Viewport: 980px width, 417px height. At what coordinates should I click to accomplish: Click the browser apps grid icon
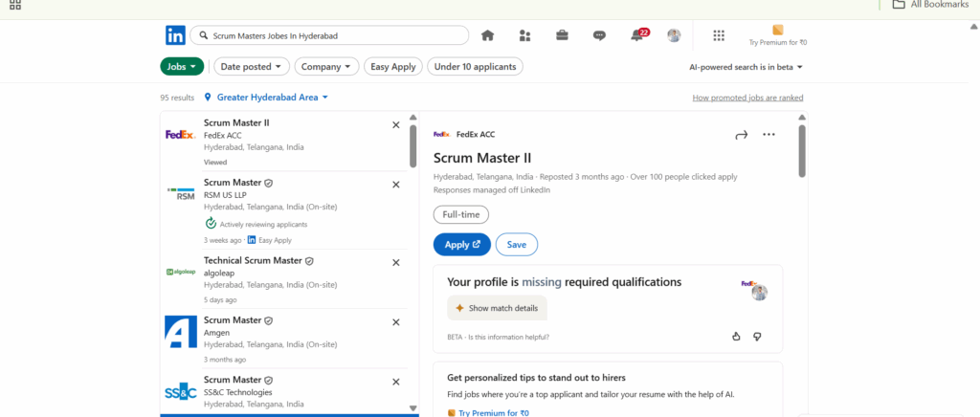coord(15,5)
